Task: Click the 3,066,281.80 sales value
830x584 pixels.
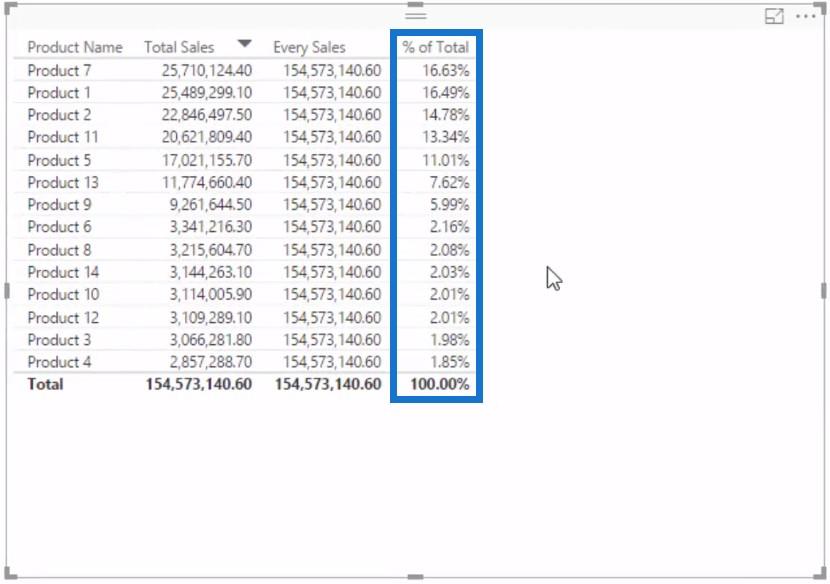Action: point(211,340)
